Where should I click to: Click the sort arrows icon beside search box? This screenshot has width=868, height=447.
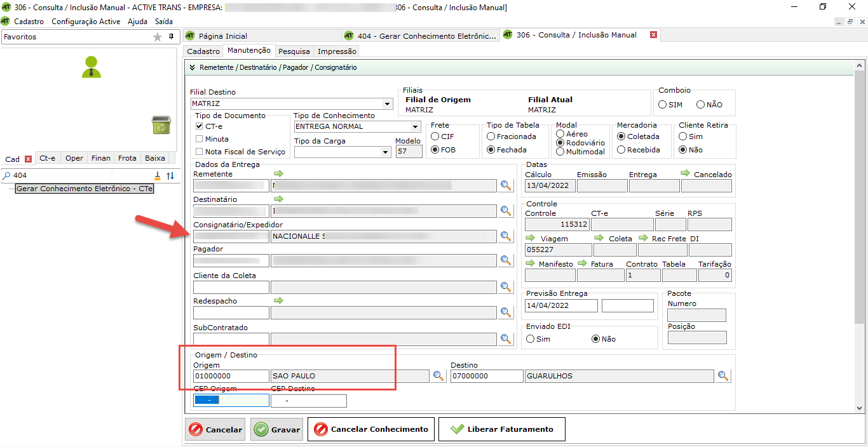170,175
